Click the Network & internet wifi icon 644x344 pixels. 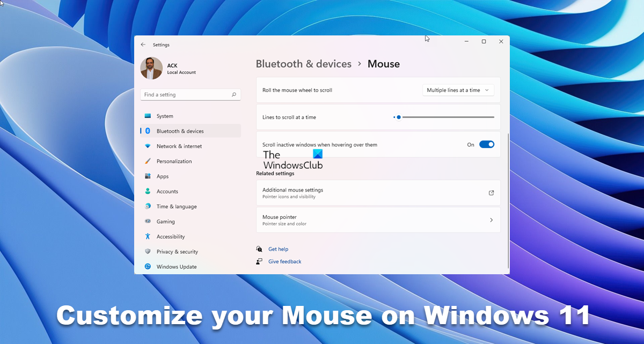[x=148, y=146]
